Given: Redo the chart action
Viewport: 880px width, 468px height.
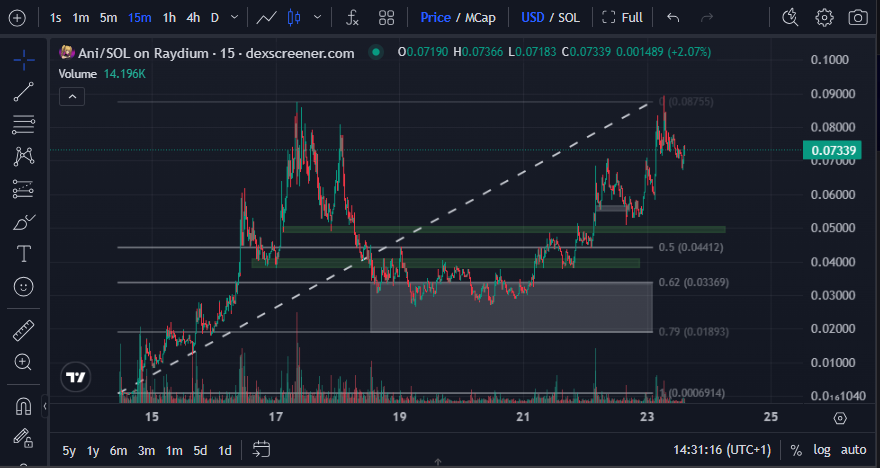Looking at the screenshot, I should pos(707,18).
